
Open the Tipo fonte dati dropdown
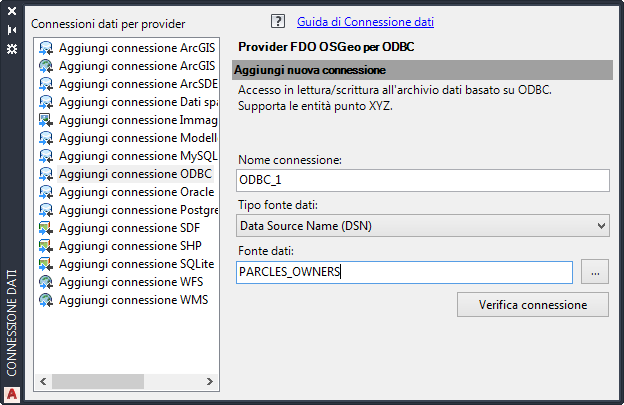(x=423, y=226)
